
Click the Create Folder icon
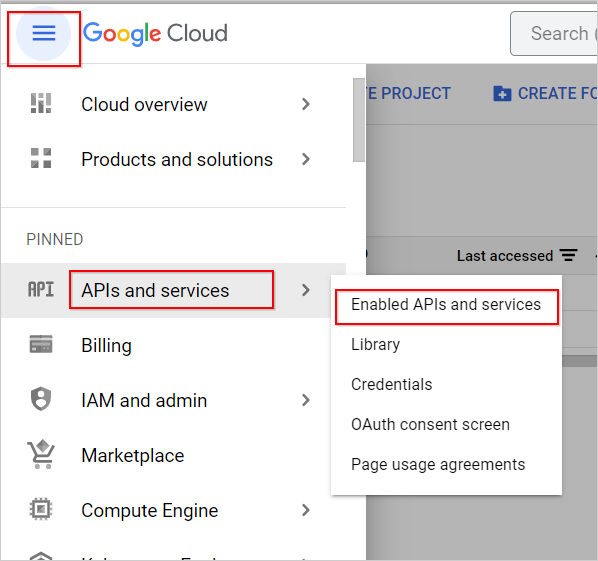click(x=502, y=93)
